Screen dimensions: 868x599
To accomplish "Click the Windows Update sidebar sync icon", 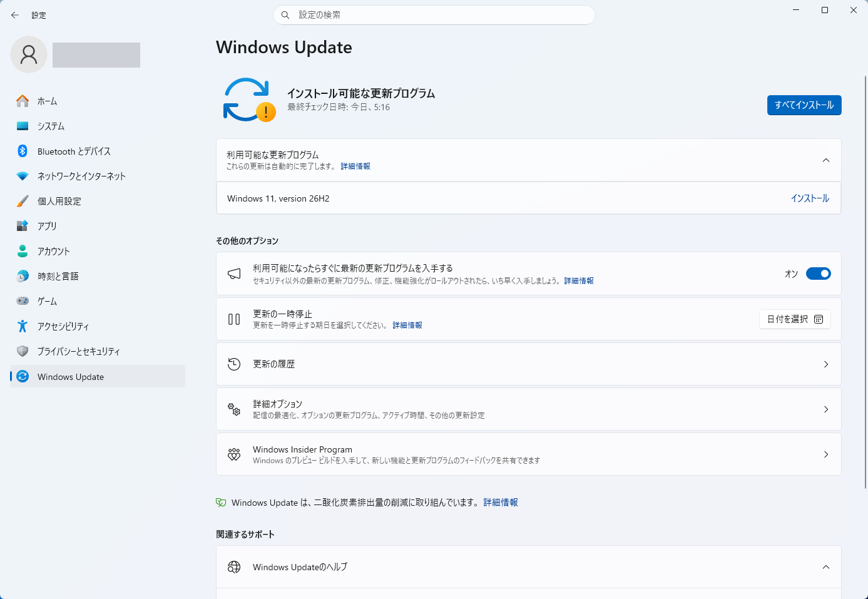I will (23, 376).
